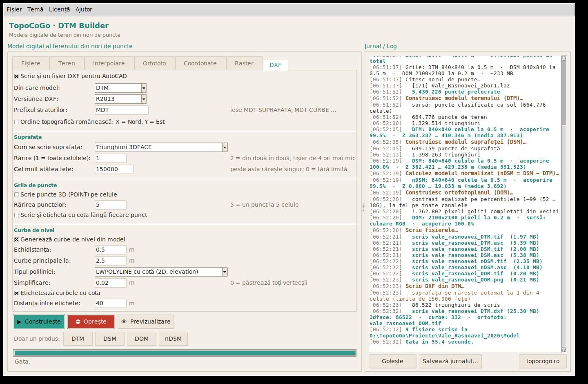Image resolution: width=588 pixels, height=384 pixels.
Task: Click 'Curbe principale la' 2.5 field
Action: pyautogui.click(x=111, y=261)
